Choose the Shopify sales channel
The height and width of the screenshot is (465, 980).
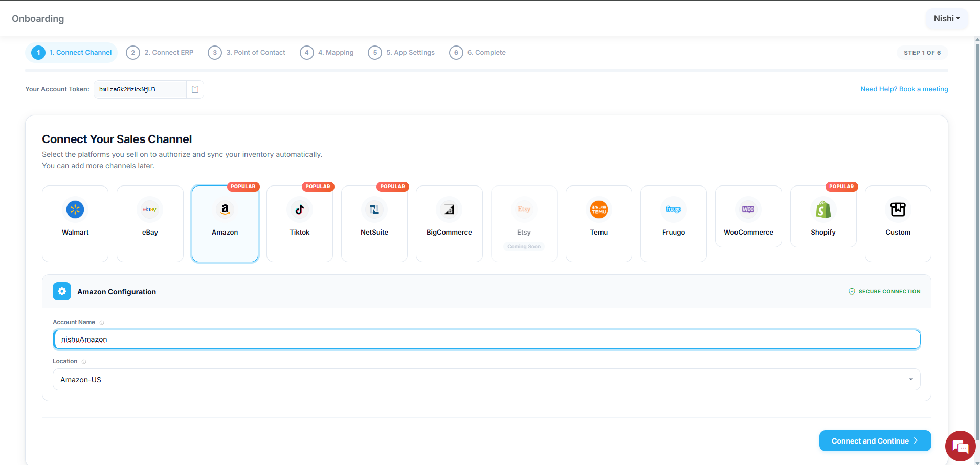tap(823, 217)
